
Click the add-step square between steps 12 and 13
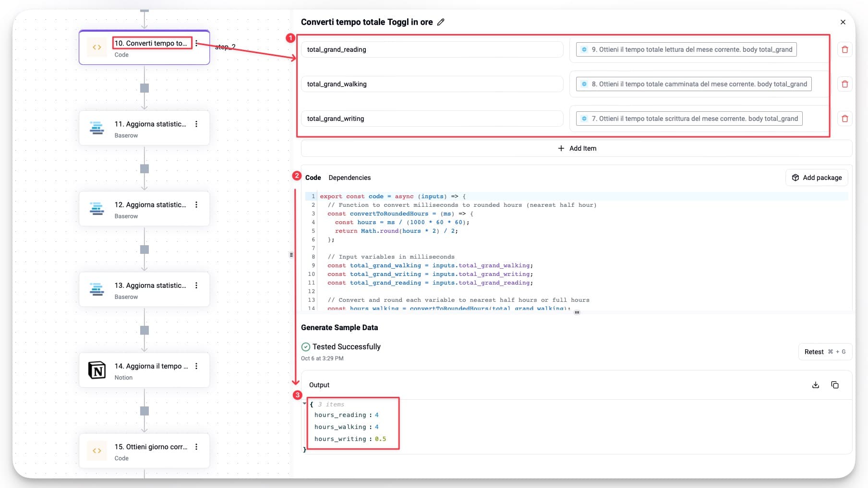[145, 249]
